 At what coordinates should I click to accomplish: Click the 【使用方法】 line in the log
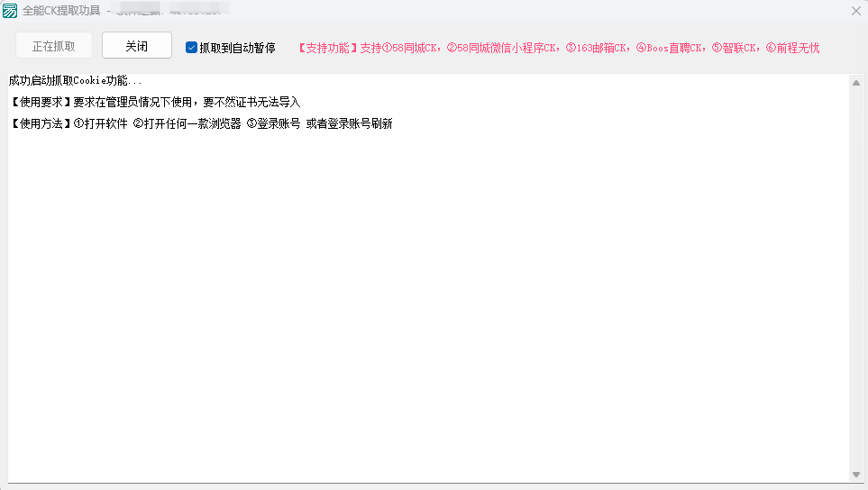pyautogui.click(x=200, y=123)
